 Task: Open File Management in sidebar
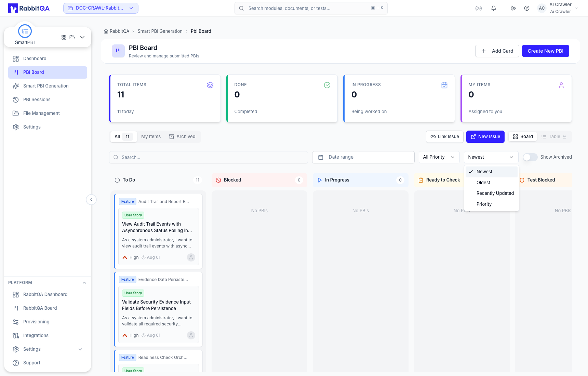click(48, 113)
